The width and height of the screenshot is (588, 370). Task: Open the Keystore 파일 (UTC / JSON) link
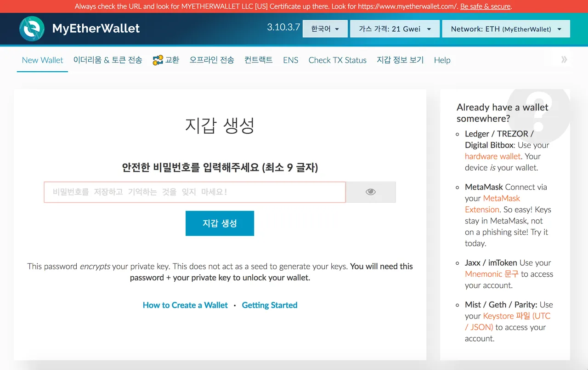pos(508,322)
